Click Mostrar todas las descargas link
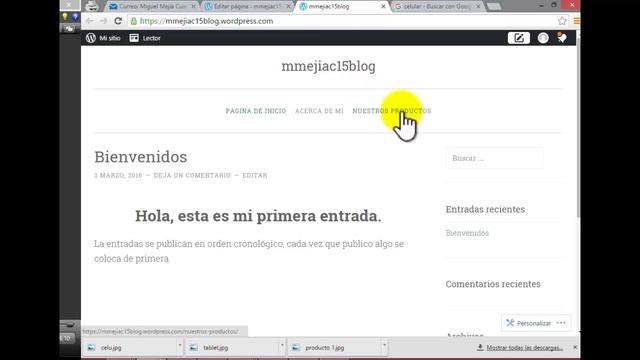This screenshot has width=640, height=360. (524, 348)
